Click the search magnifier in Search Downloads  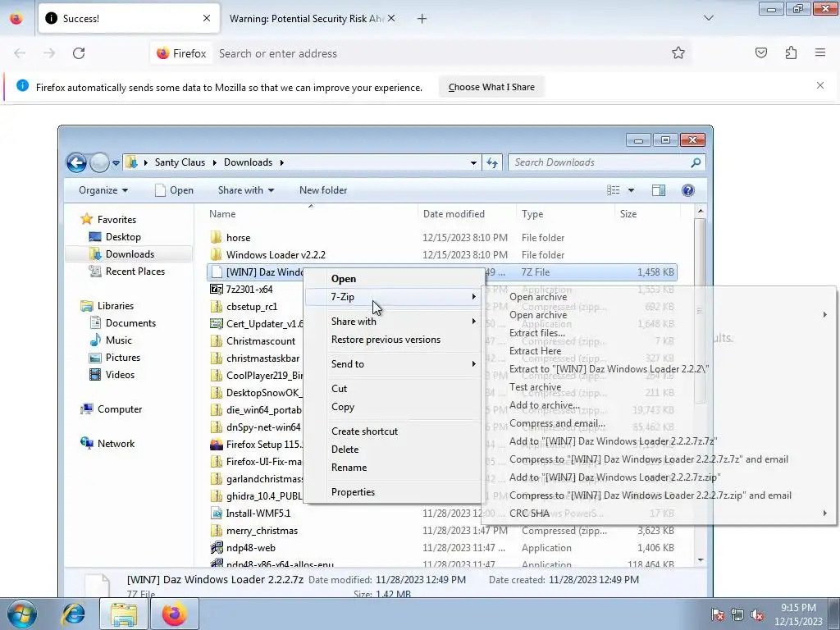coord(696,162)
